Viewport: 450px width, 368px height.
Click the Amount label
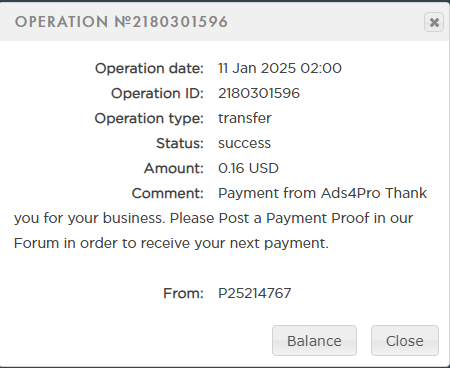(174, 168)
